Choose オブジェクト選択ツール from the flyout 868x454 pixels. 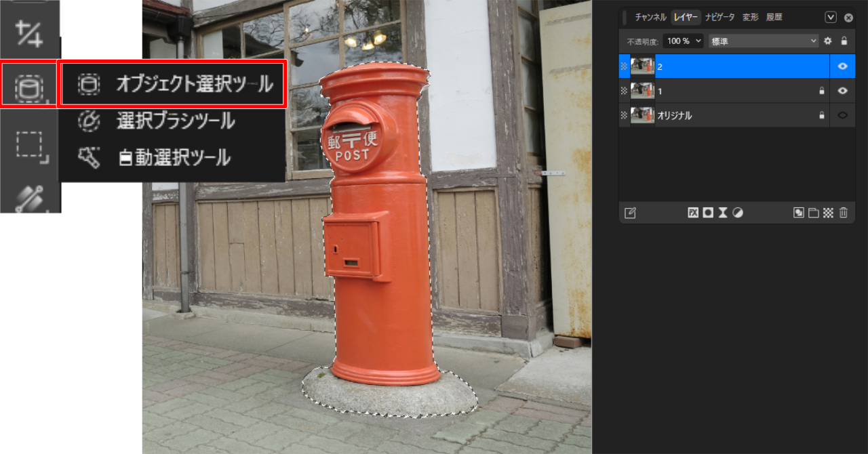pyautogui.click(x=174, y=84)
